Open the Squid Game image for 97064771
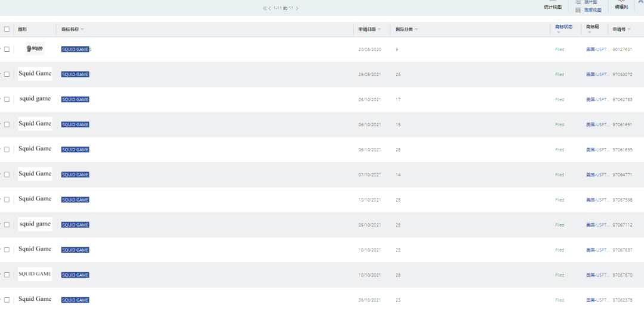 point(35,173)
